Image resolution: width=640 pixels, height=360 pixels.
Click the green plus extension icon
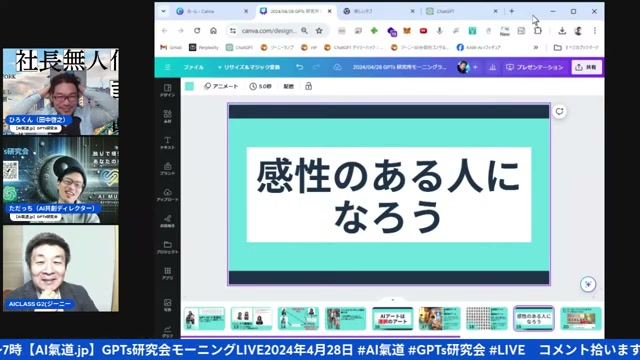click(374, 31)
